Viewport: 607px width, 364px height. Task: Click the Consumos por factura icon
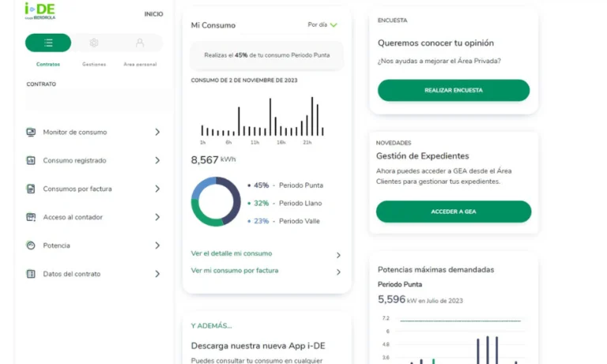click(x=31, y=189)
